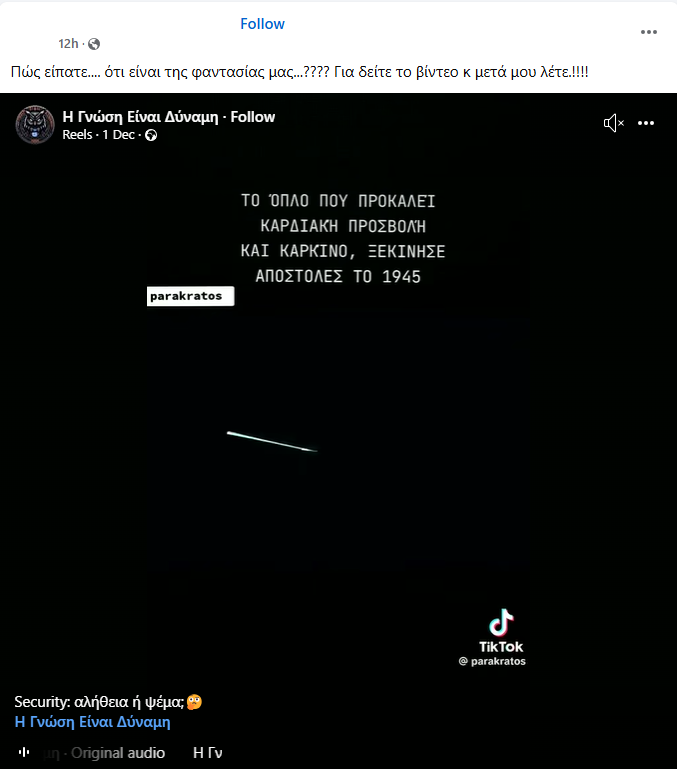Click the @ parakratos TikTok handle

pyautogui.click(x=492, y=661)
